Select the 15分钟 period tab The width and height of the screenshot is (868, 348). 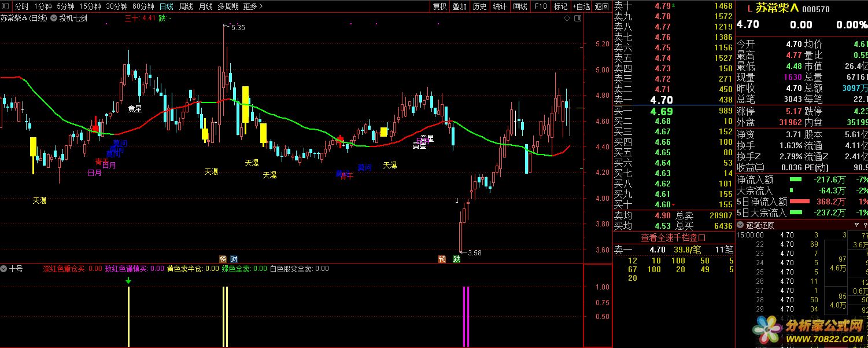pos(90,6)
